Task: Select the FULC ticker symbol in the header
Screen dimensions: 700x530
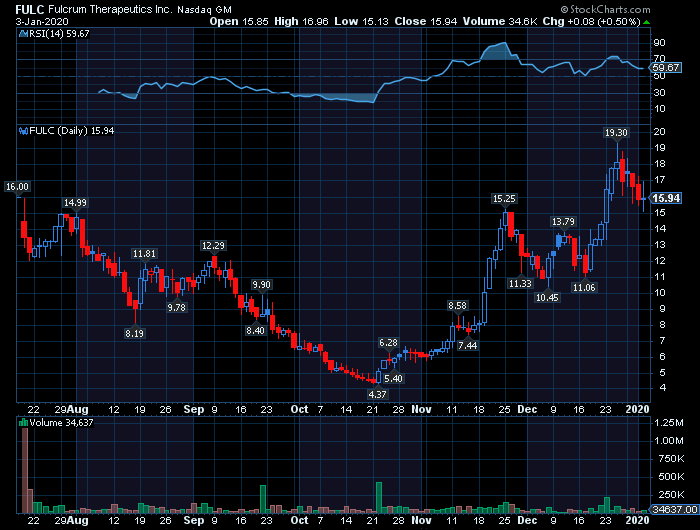Action: [x=30, y=9]
